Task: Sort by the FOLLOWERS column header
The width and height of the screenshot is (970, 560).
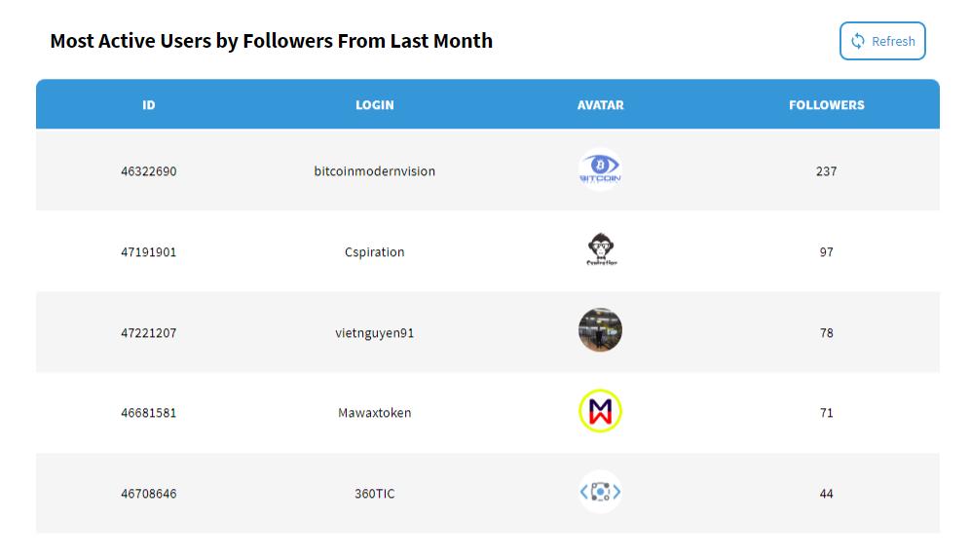Action: (826, 105)
